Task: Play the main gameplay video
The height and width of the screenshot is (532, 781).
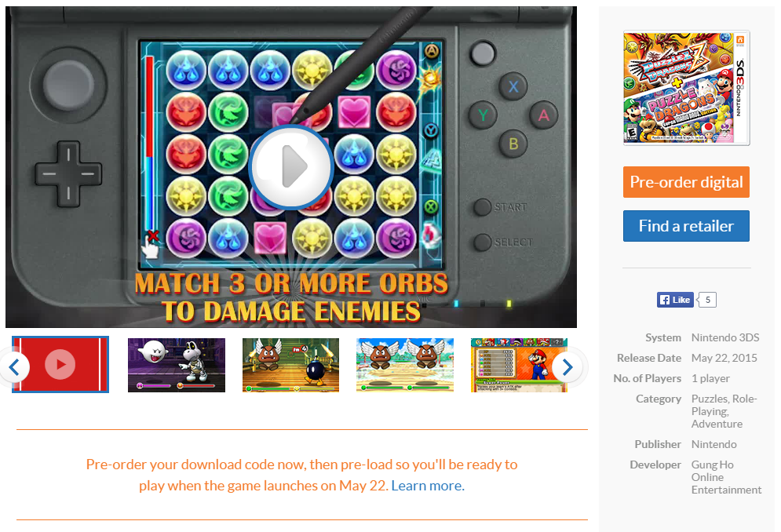Action: [x=291, y=167]
